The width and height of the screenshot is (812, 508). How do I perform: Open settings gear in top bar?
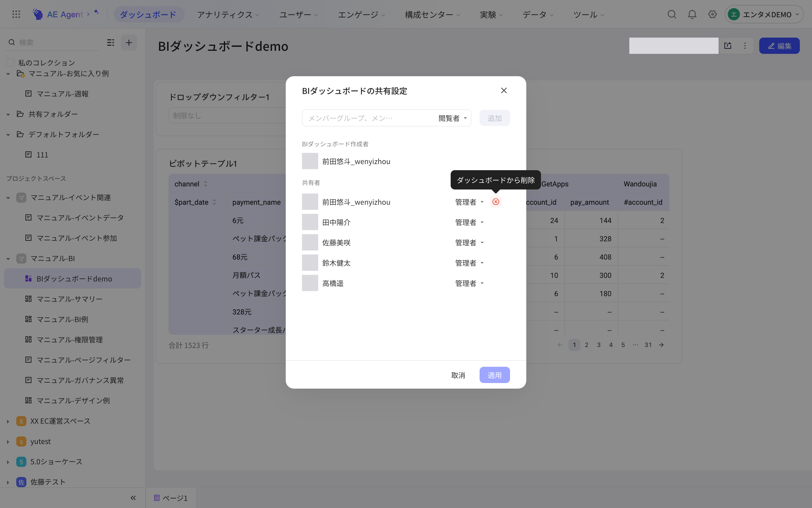click(x=712, y=14)
